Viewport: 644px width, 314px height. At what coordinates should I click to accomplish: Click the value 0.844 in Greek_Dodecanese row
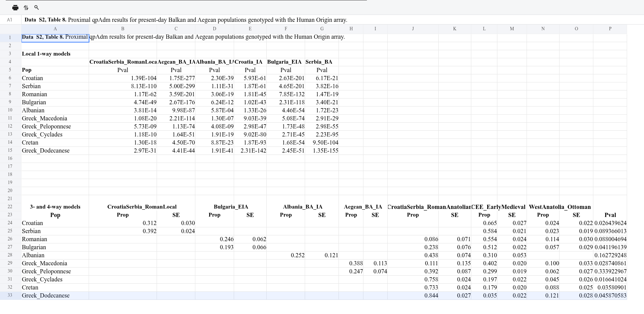tap(431, 295)
